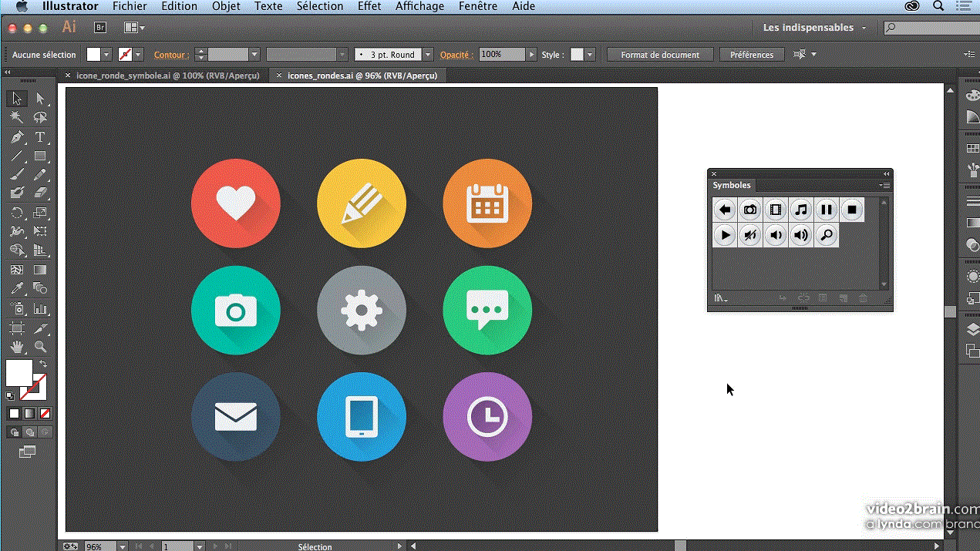Screen dimensions: 980x551
Task: Select the Symbol Sprayer tool
Action: pos(17,308)
